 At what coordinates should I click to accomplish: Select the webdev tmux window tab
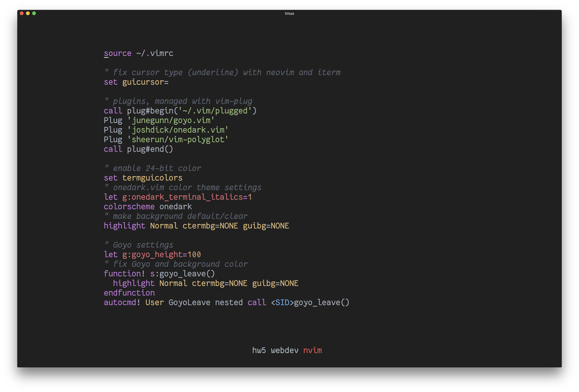pos(285,350)
